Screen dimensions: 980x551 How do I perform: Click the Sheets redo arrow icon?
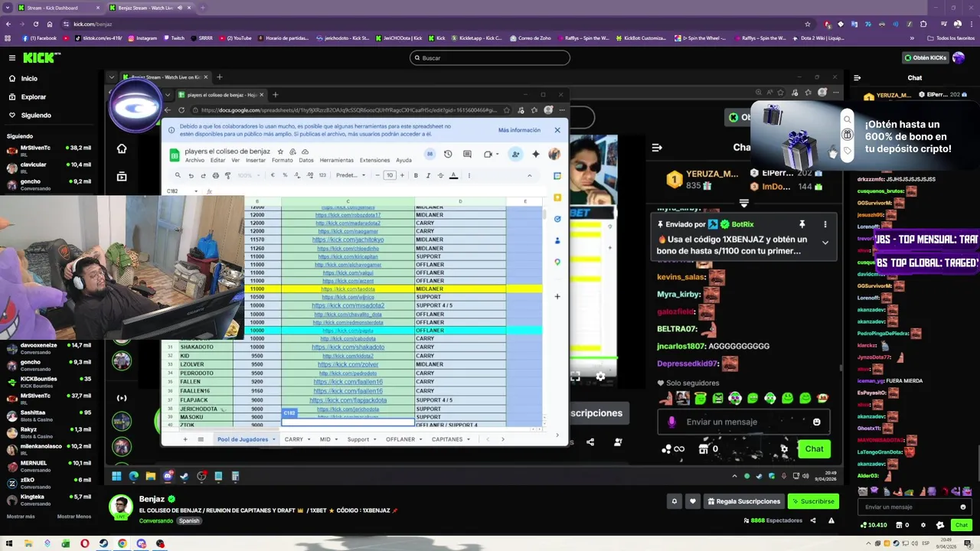point(204,175)
